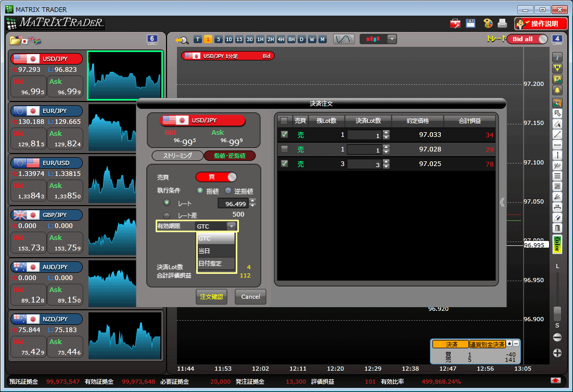
Task: Click the USD/JPY Ask 96.999 rate panel
Action: click(x=66, y=86)
